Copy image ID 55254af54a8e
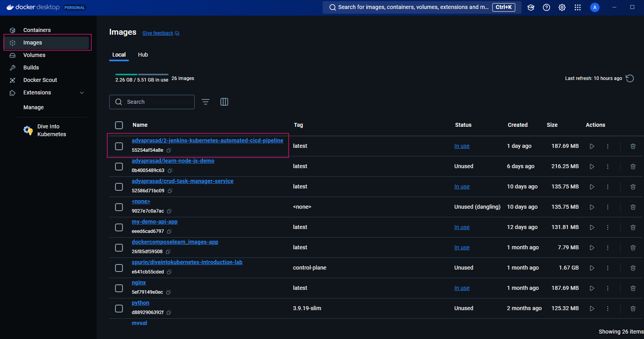This screenshot has height=339, width=644. tap(169, 150)
